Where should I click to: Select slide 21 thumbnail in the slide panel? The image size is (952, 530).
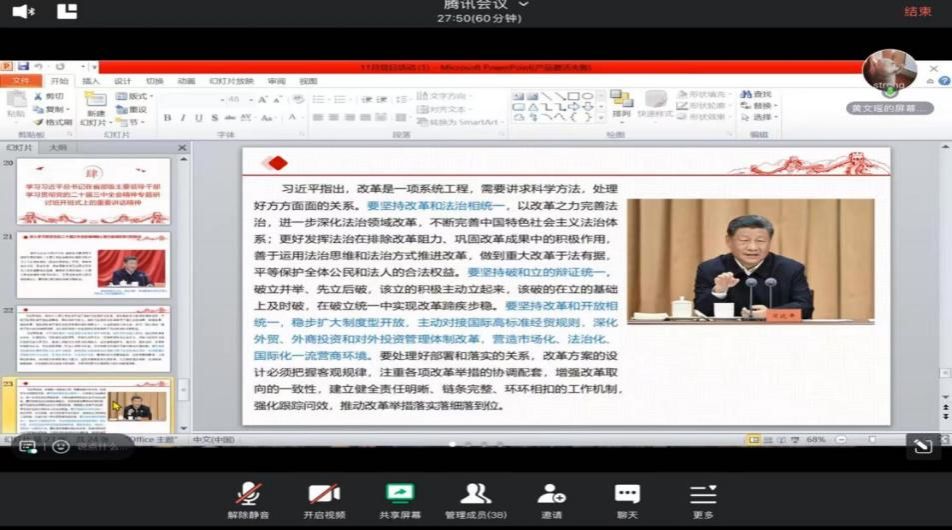pos(93,265)
